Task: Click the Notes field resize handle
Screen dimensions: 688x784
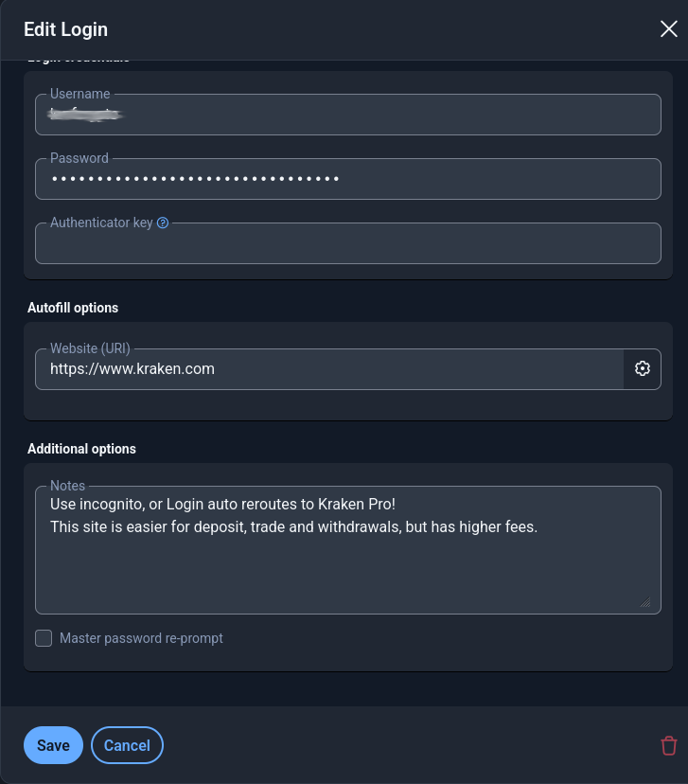Action: click(x=645, y=602)
